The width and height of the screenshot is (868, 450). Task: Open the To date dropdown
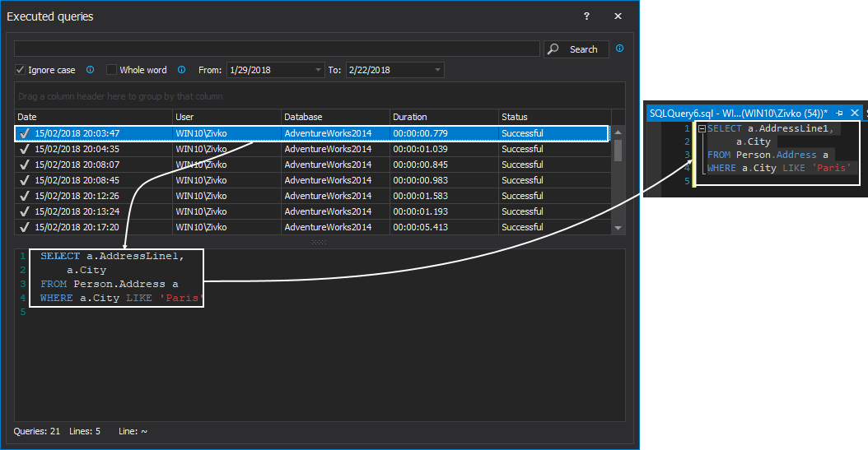click(x=437, y=71)
